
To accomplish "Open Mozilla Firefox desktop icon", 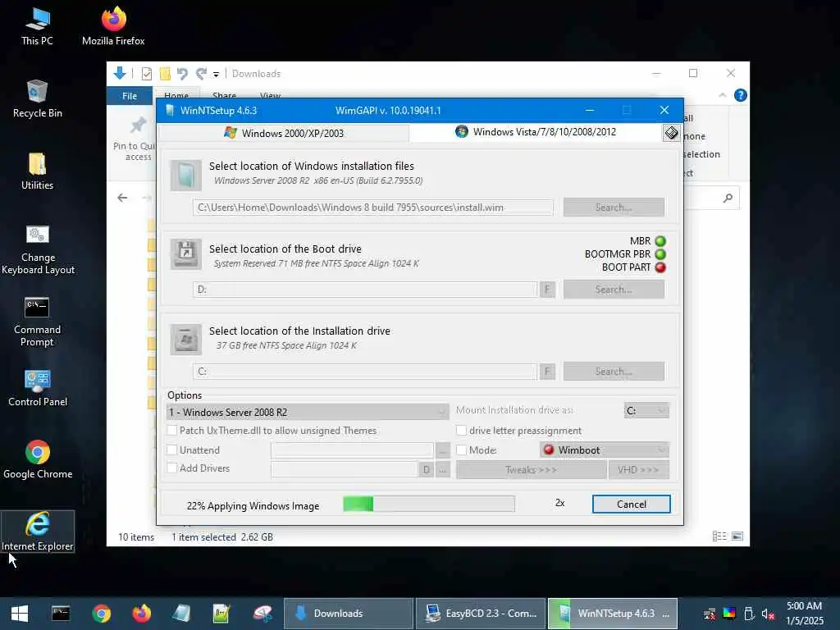I will click(113, 25).
